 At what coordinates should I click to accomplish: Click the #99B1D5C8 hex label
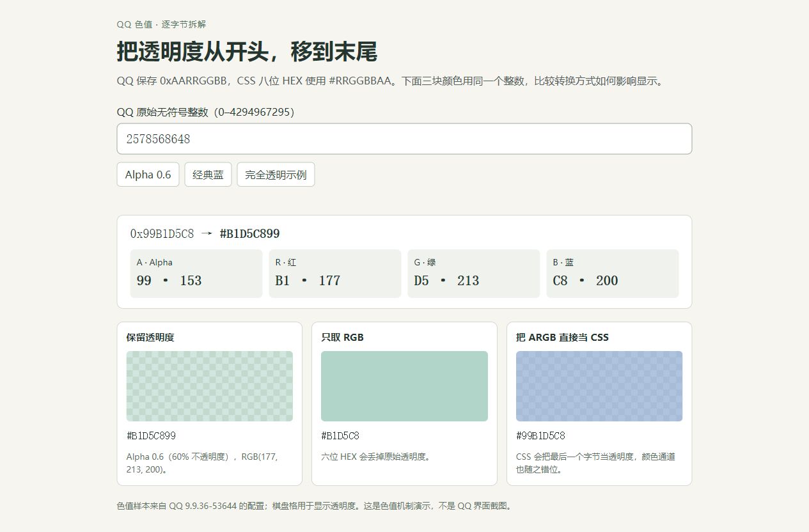(x=540, y=435)
